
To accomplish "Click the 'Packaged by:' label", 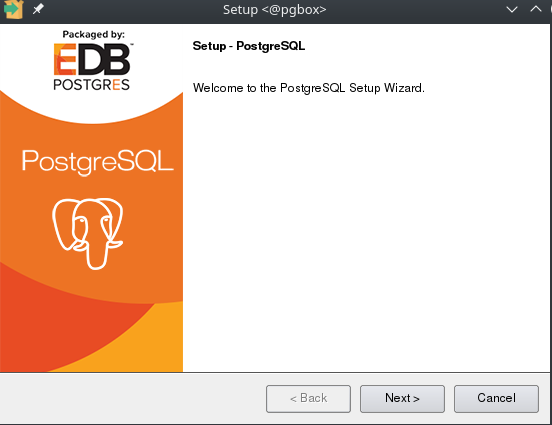I will pyautogui.click(x=93, y=35).
